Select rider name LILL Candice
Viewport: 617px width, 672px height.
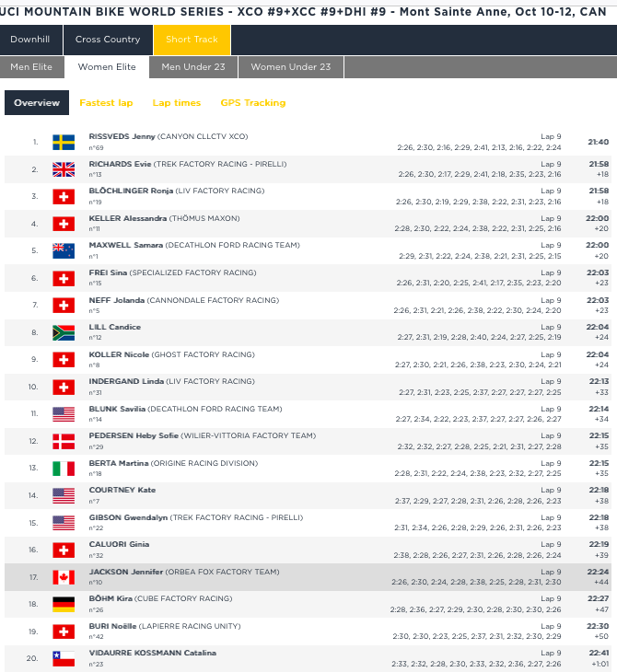coord(115,327)
